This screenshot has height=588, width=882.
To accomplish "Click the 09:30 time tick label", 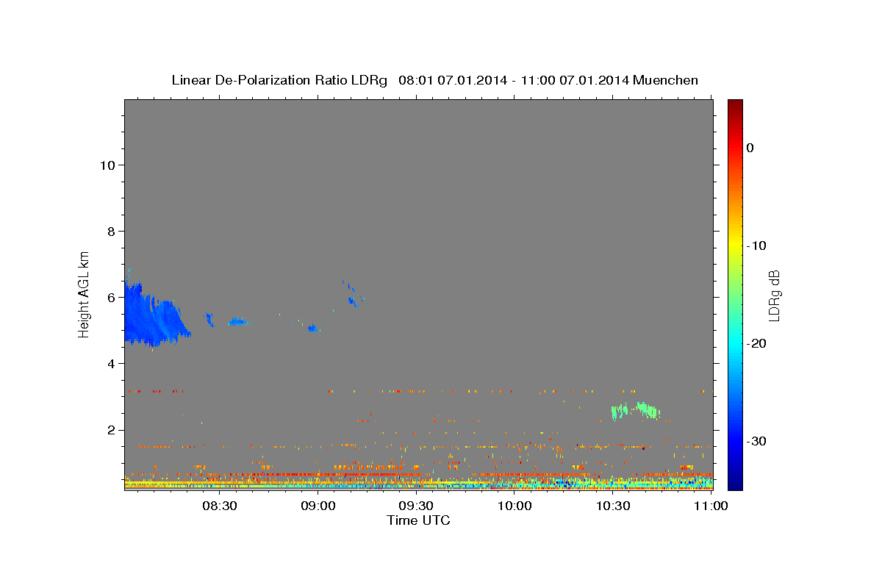I will tap(416, 506).
